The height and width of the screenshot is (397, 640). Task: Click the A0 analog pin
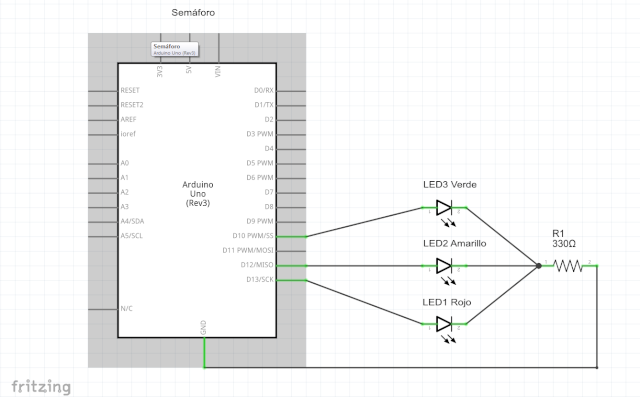coord(124,163)
